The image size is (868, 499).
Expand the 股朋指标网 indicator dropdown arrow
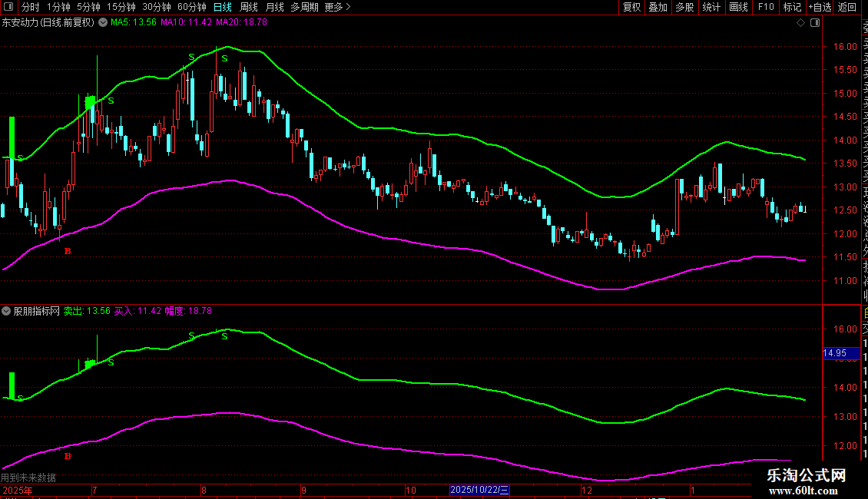pos(7,312)
